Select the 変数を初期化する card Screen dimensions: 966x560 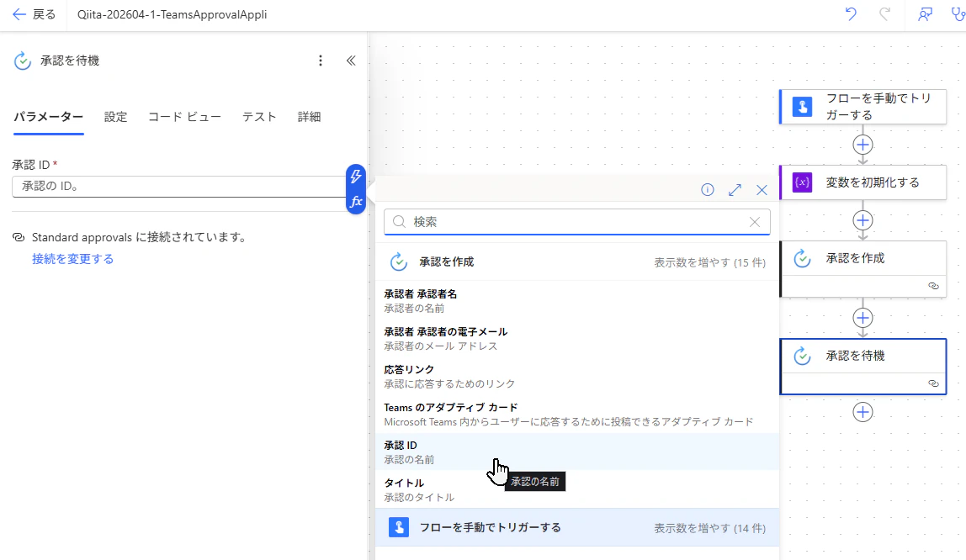click(863, 182)
